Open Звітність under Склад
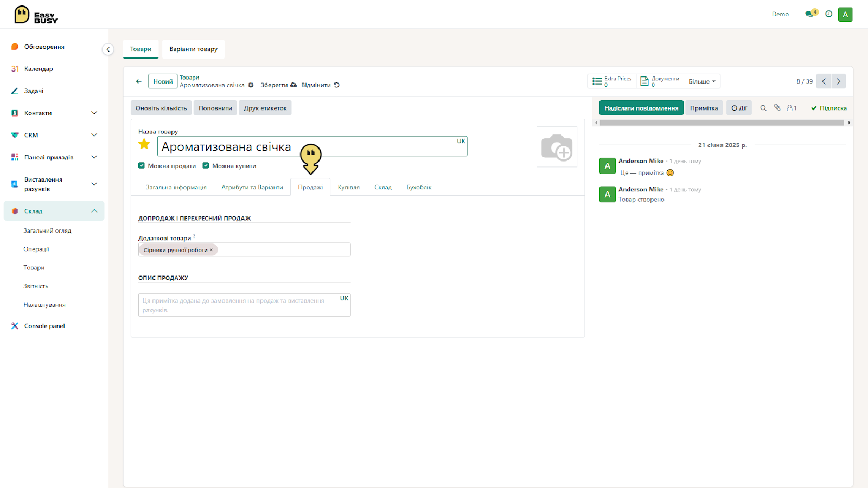The height and width of the screenshot is (488, 868). pos(36,286)
